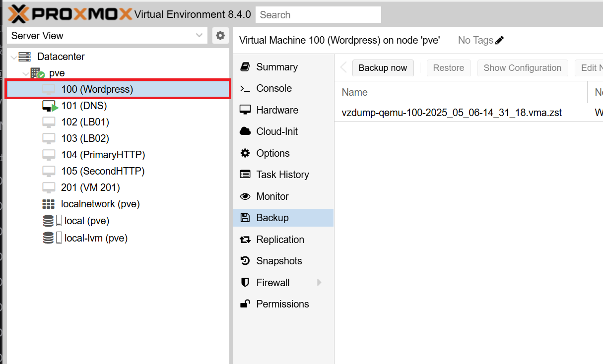
Task: Click the localnetwork (pve) grid icon
Action: tap(48, 204)
